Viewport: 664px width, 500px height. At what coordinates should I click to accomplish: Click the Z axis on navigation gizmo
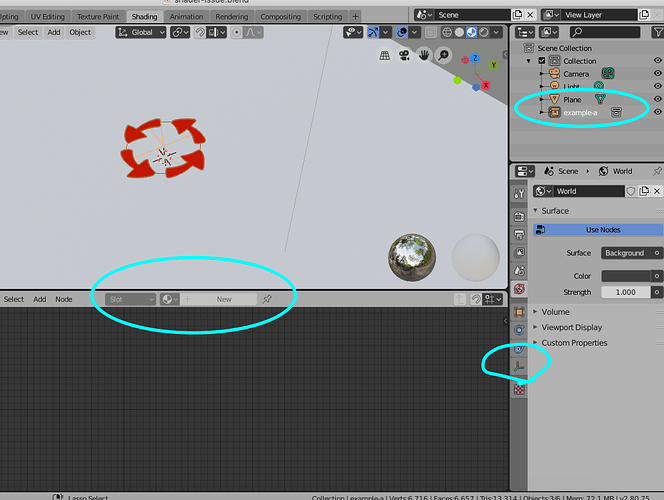click(475, 58)
